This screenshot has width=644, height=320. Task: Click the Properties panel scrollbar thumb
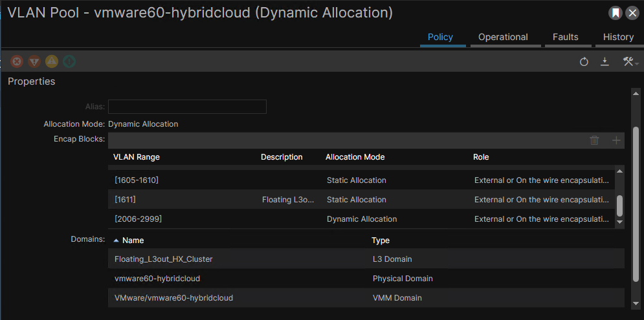tap(636, 205)
